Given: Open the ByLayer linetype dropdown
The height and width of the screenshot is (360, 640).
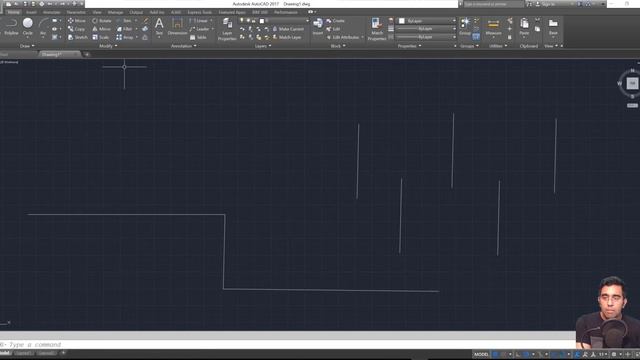Looking at the screenshot, I should coord(427,37).
